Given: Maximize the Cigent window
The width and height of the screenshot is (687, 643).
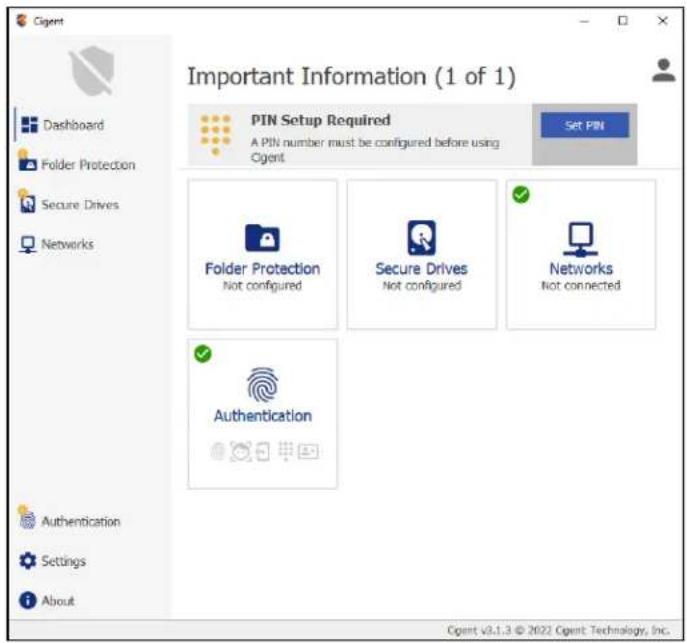Looking at the screenshot, I should click(x=623, y=21).
